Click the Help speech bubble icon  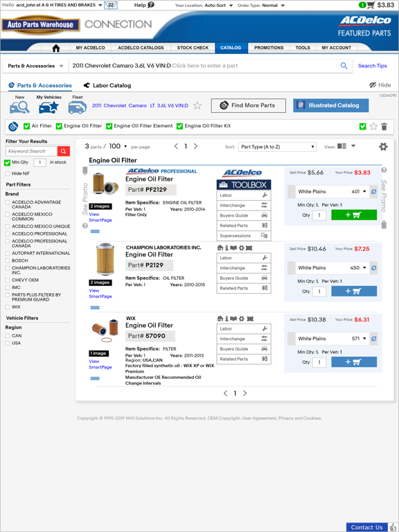coord(151,5)
